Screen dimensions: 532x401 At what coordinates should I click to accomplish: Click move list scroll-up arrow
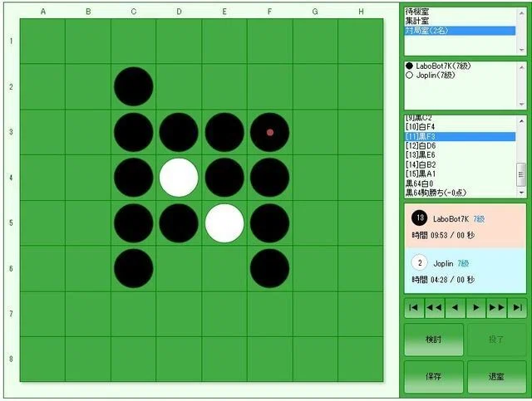point(521,120)
